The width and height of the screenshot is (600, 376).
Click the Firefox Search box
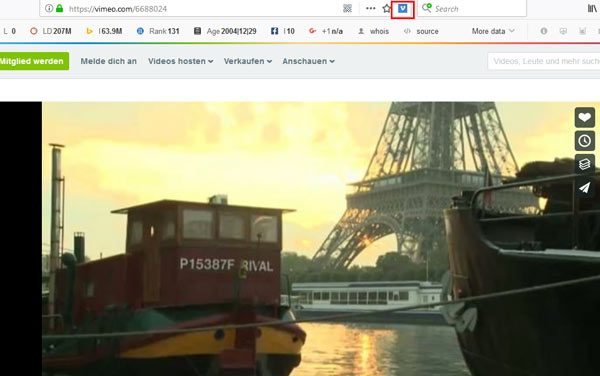[472, 8]
